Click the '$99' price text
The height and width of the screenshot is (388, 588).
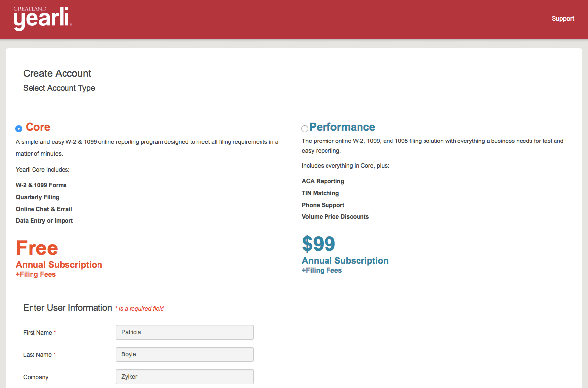318,244
